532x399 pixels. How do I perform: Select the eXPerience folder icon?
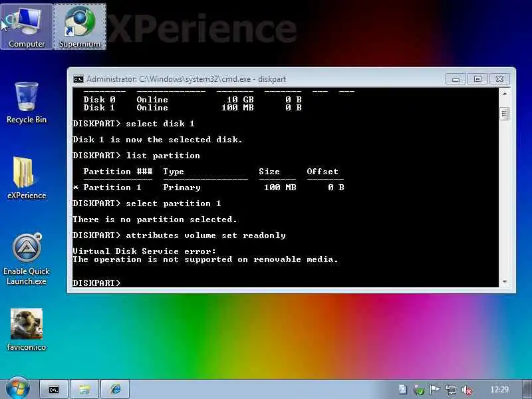point(27,178)
